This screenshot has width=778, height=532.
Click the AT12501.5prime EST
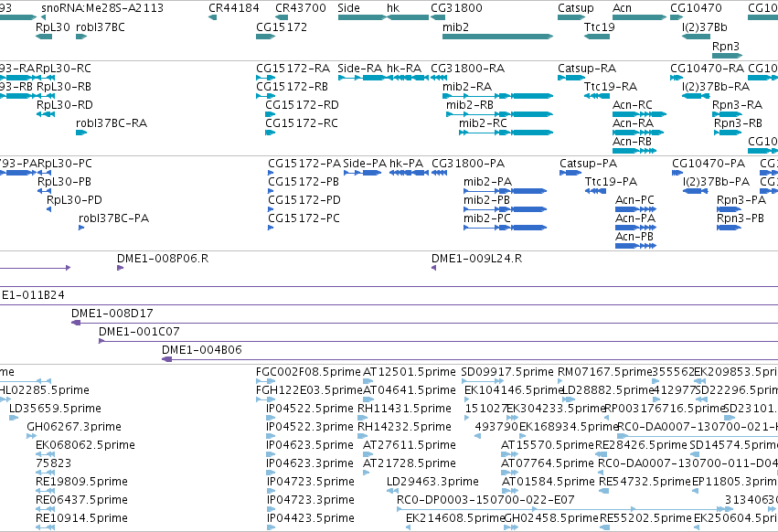(x=368, y=381)
